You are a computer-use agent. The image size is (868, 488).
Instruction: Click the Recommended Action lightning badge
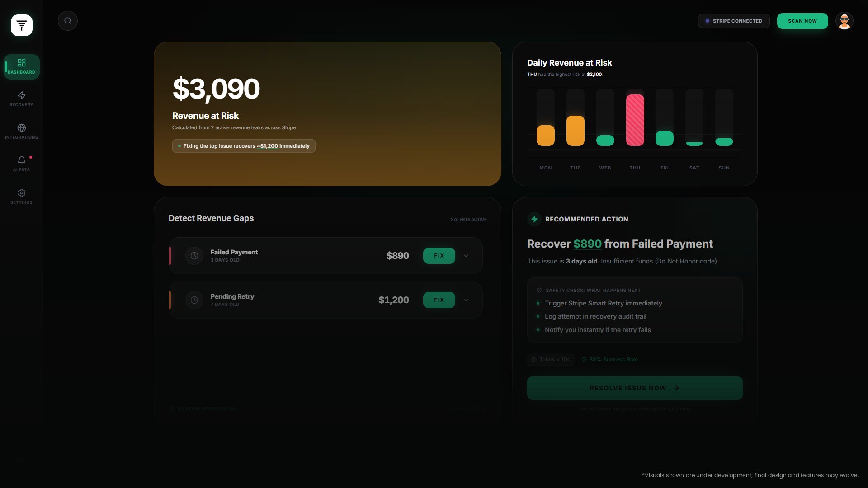pyautogui.click(x=534, y=219)
